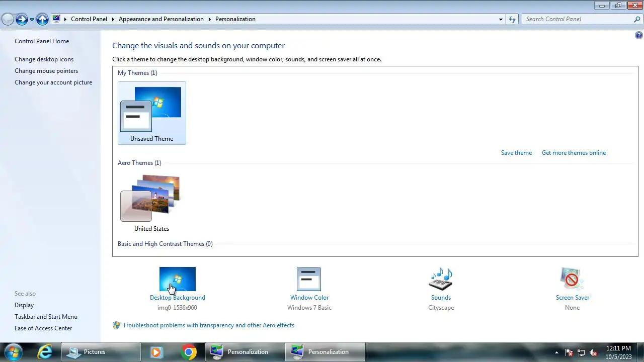Open Change mouse pointers link
Screen dimensions: 644x362
46,71
